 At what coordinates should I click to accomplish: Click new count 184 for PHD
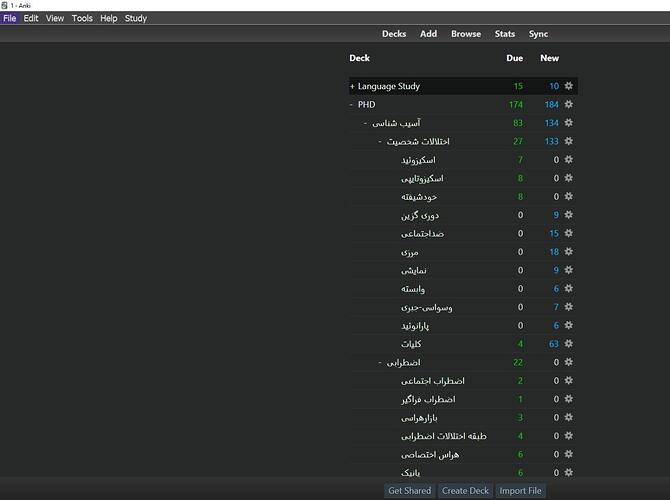coord(552,105)
